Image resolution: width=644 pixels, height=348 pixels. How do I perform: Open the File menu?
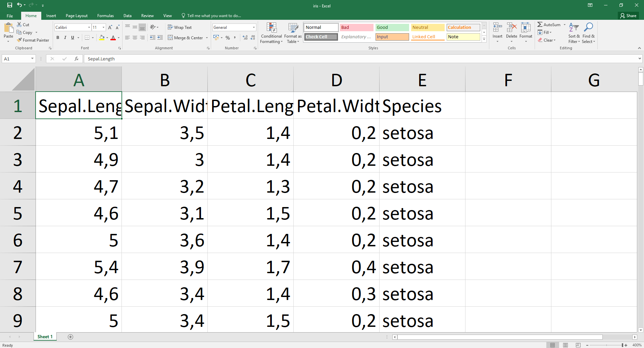coord(10,16)
